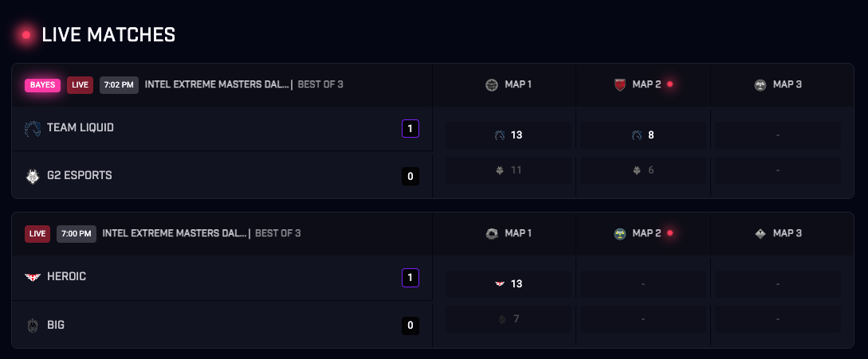
Task: Click the pink BAYES badge
Action: click(x=43, y=84)
